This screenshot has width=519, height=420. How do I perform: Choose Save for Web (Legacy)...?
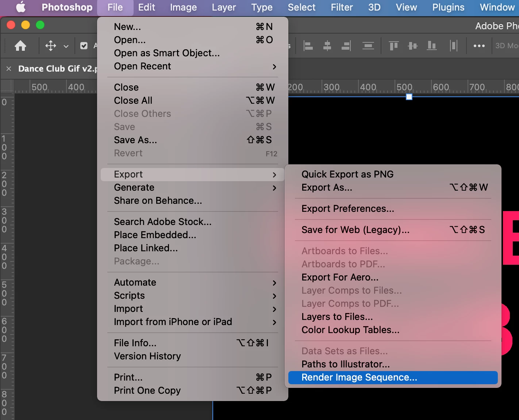pyautogui.click(x=393, y=230)
